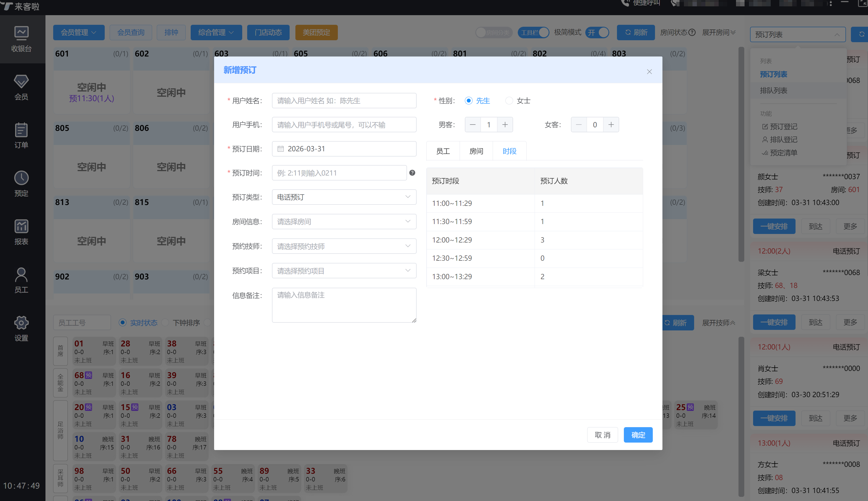Click the 用户姓名 input field

(344, 101)
